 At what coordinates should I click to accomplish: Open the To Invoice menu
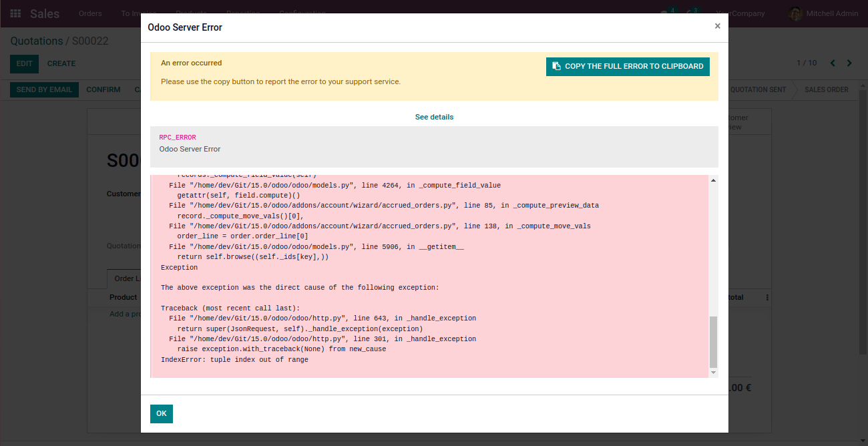pos(138,13)
